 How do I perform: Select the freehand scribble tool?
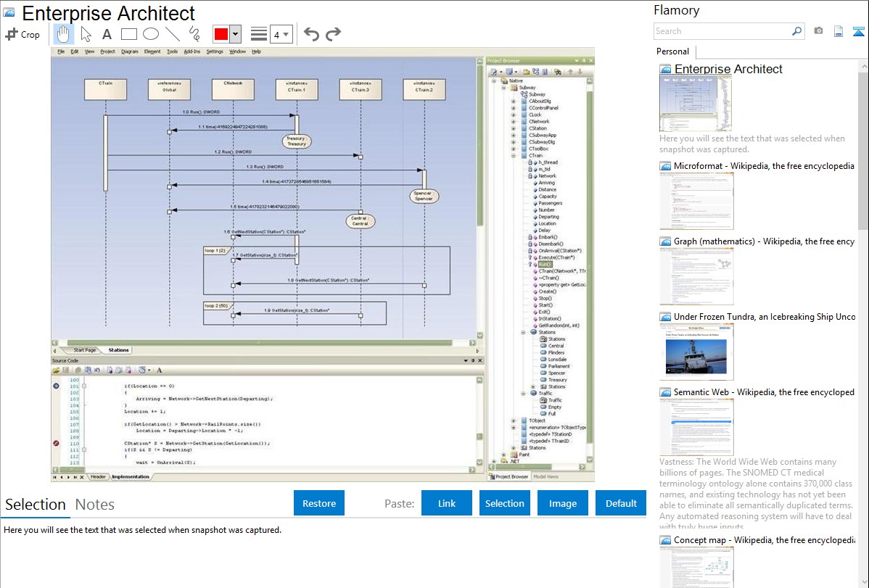(x=194, y=34)
